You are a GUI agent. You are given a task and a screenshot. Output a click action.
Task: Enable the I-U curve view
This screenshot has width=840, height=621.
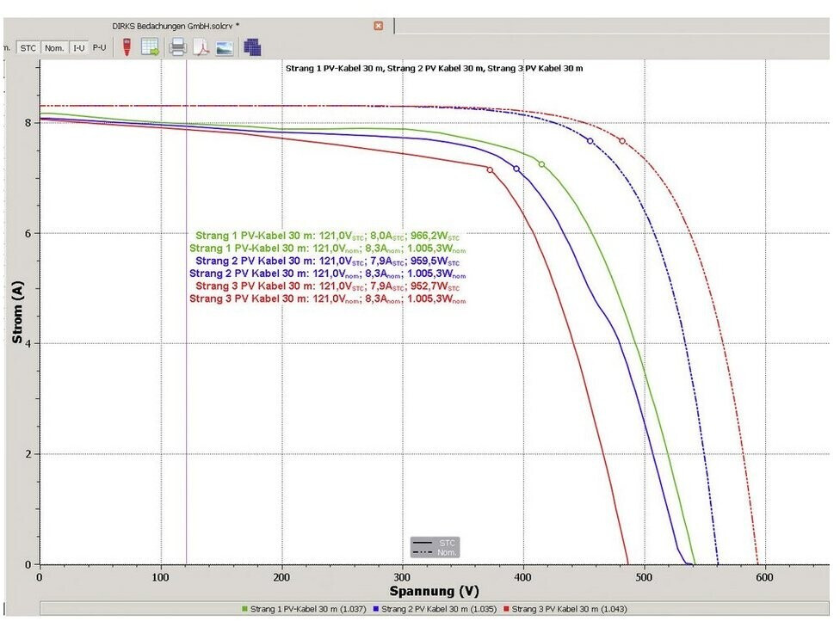coord(79,48)
